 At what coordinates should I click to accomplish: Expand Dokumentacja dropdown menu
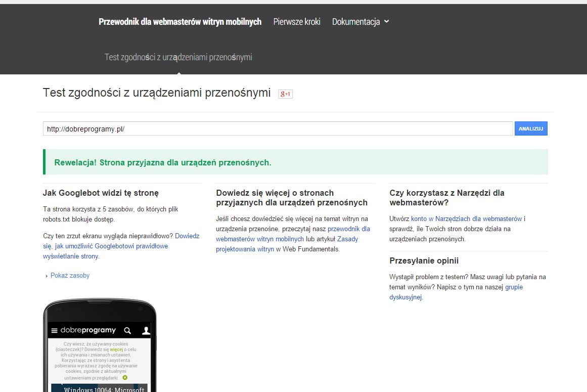[360, 22]
